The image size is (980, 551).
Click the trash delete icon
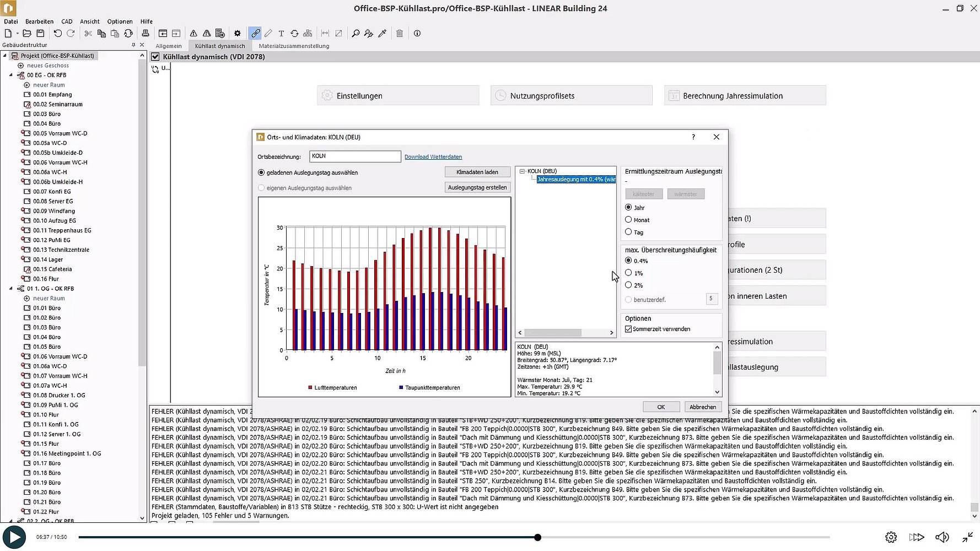coord(400,34)
